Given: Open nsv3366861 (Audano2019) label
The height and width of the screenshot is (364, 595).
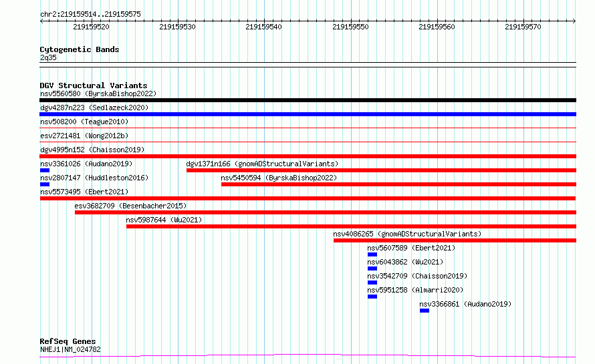Looking at the screenshot, I should coord(465,304).
